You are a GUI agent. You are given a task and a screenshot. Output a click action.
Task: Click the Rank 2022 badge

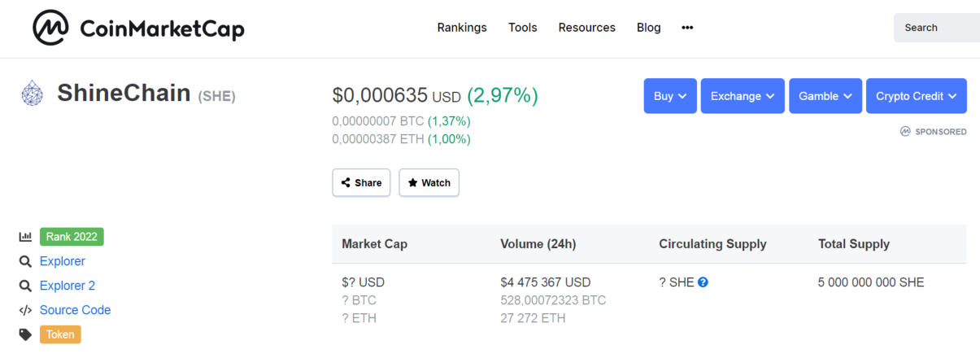pos(72,237)
